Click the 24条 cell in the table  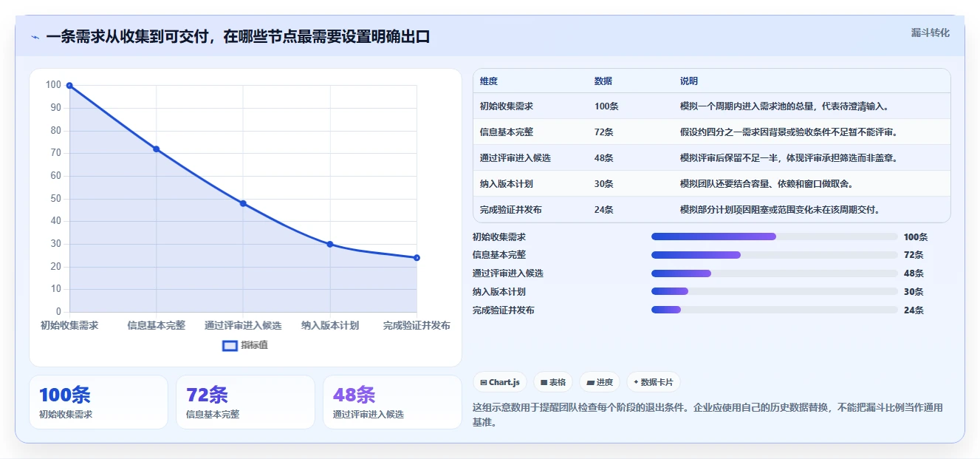click(603, 210)
